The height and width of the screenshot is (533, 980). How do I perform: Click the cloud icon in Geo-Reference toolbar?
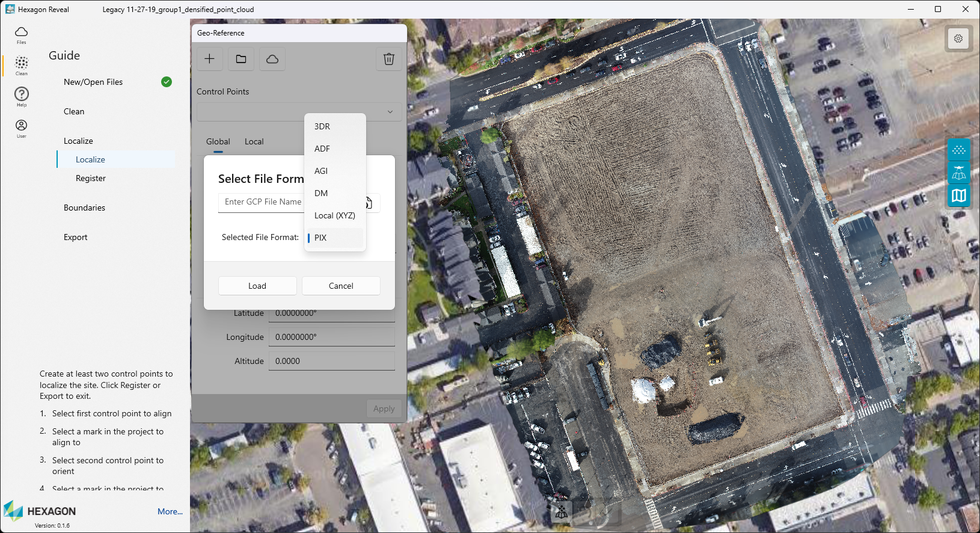[272, 59]
